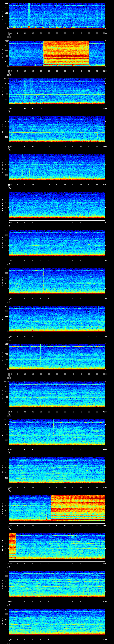The height and width of the screenshot is (644, 114).
Task: Select the 32:00 end time label
Action: pyautogui.click(x=105, y=109)
